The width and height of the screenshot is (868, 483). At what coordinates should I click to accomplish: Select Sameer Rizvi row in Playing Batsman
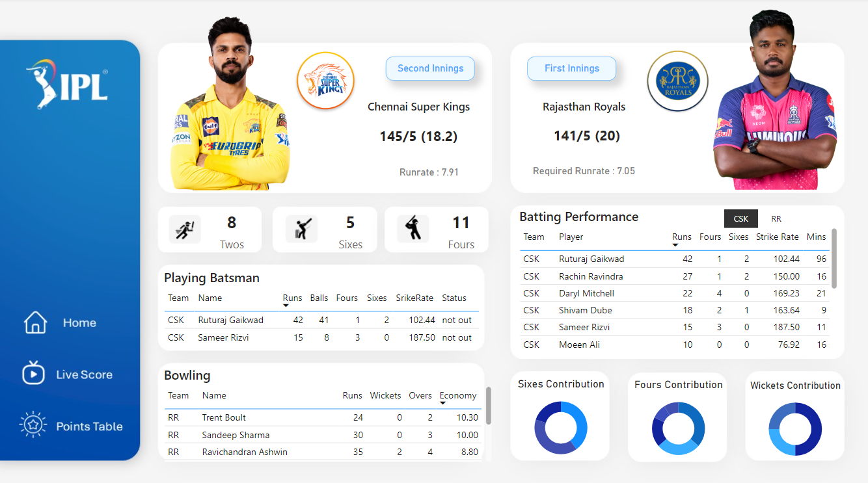(321, 337)
